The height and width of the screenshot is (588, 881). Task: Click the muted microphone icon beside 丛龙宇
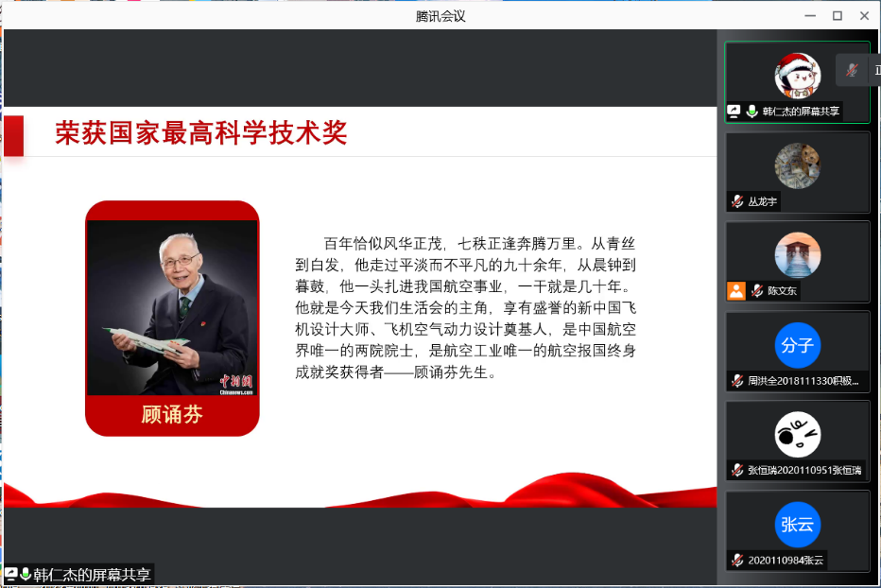[x=736, y=201]
